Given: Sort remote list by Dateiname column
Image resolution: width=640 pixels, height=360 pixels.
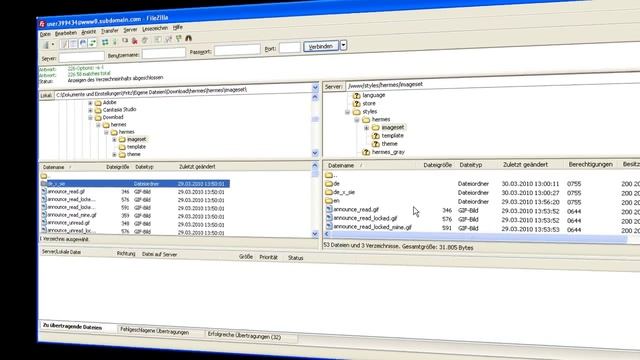Looking at the screenshot, I should [x=341, y=165].
